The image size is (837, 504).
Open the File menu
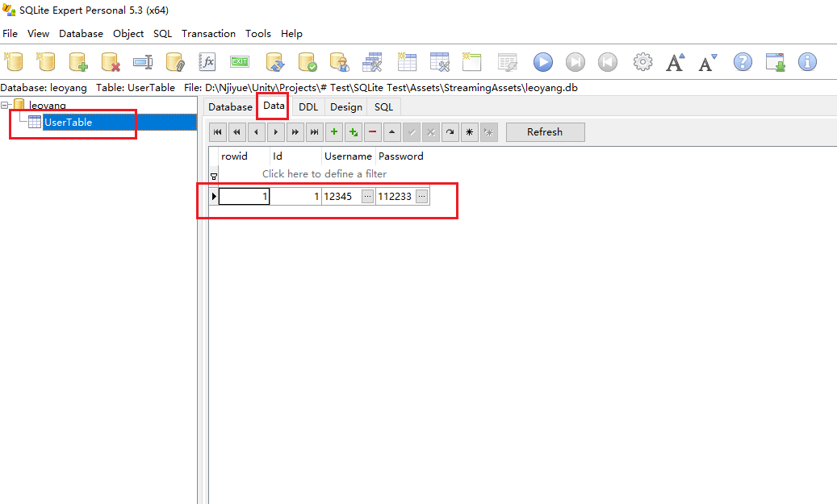coord(10,34)
